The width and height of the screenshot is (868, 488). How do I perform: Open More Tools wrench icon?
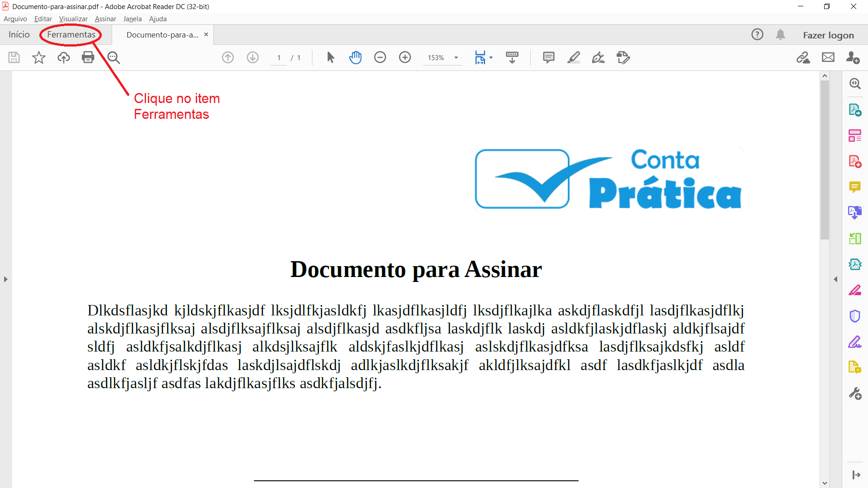(855, 394)
